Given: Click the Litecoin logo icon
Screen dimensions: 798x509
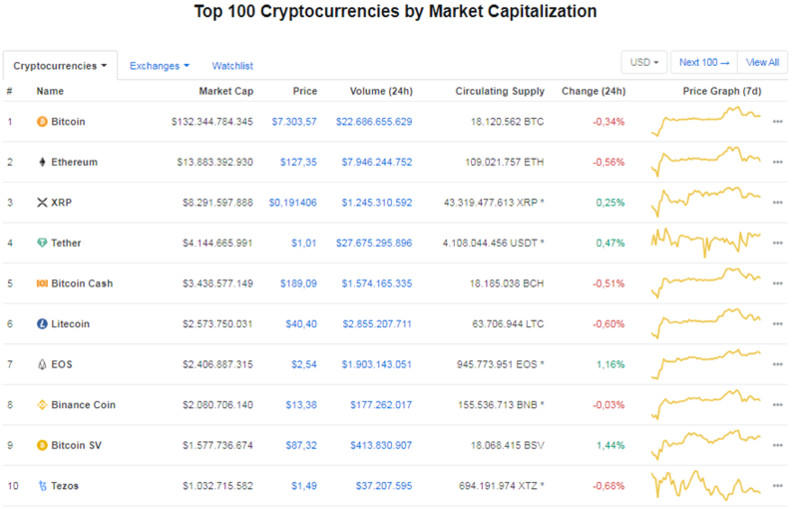Looking at the screenshot, I should coord(42,324).
